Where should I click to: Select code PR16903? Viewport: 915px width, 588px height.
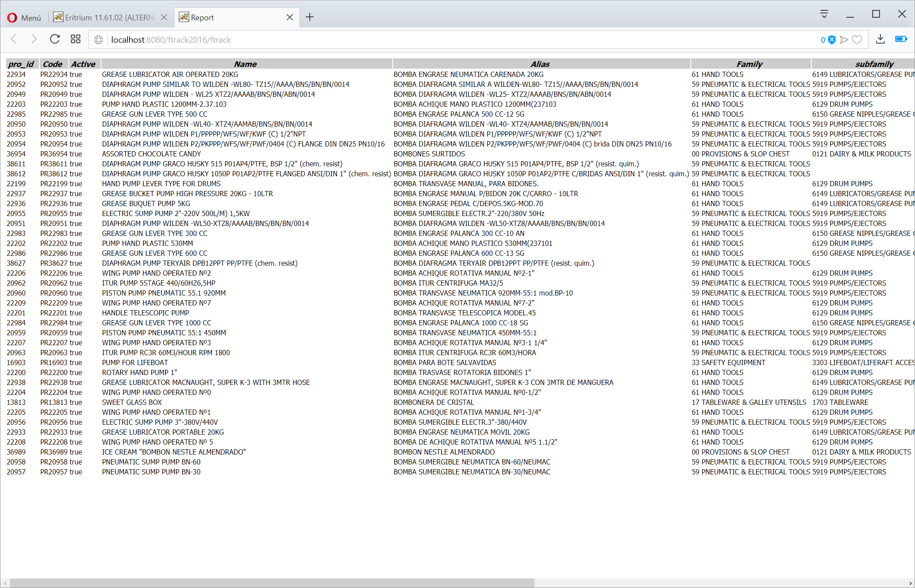click(x=54, y=363)
